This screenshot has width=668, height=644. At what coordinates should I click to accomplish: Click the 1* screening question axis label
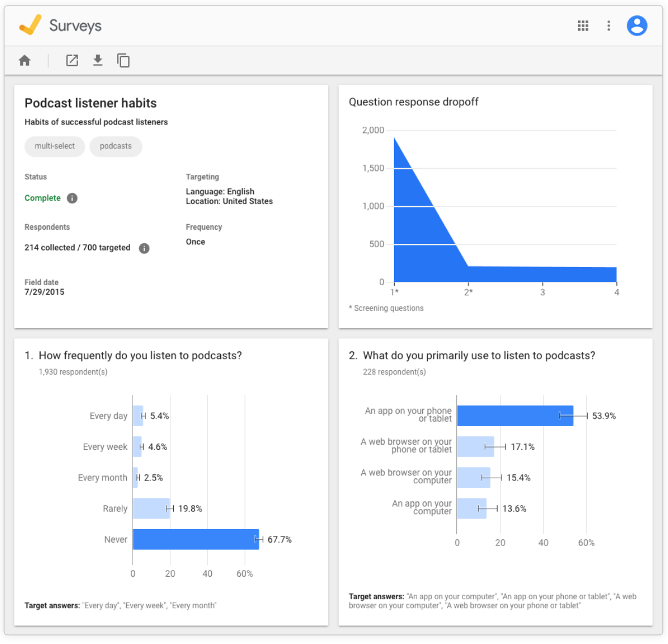394,292
